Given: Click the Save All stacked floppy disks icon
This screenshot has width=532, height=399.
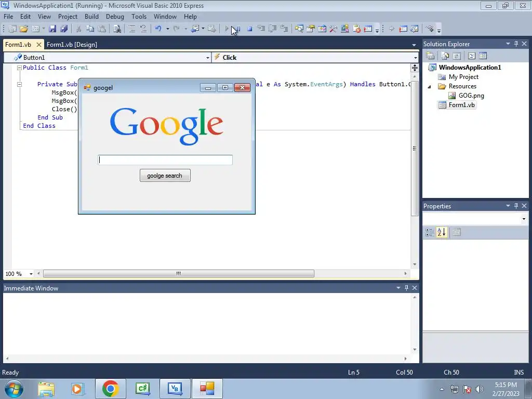Looking at the screenshot, I should [64, 29].
